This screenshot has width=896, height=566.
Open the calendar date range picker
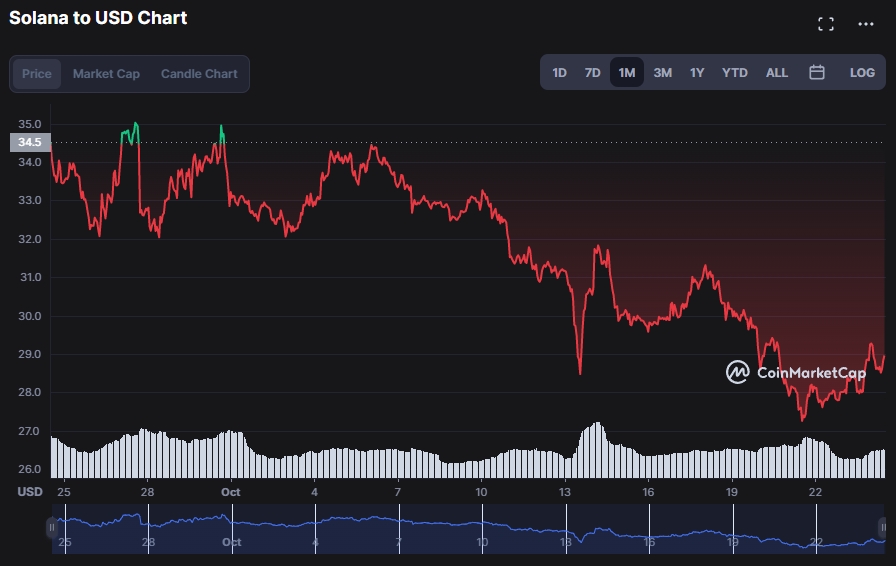pyautogui.click(x=817, y=72)
